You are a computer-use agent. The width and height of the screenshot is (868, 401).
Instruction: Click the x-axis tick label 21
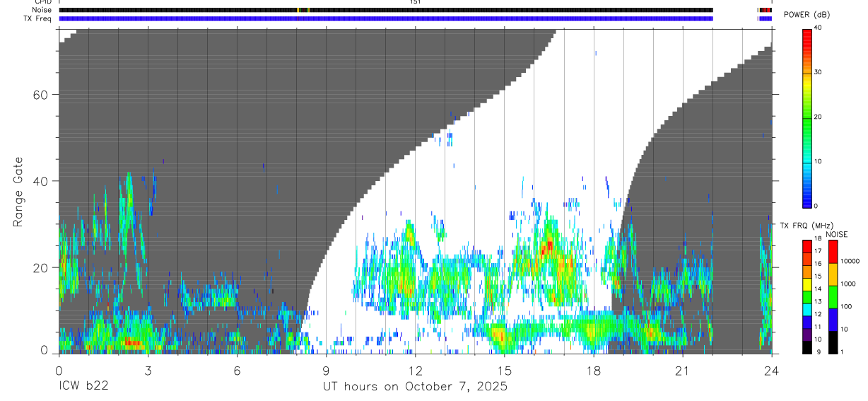(682, 371)
